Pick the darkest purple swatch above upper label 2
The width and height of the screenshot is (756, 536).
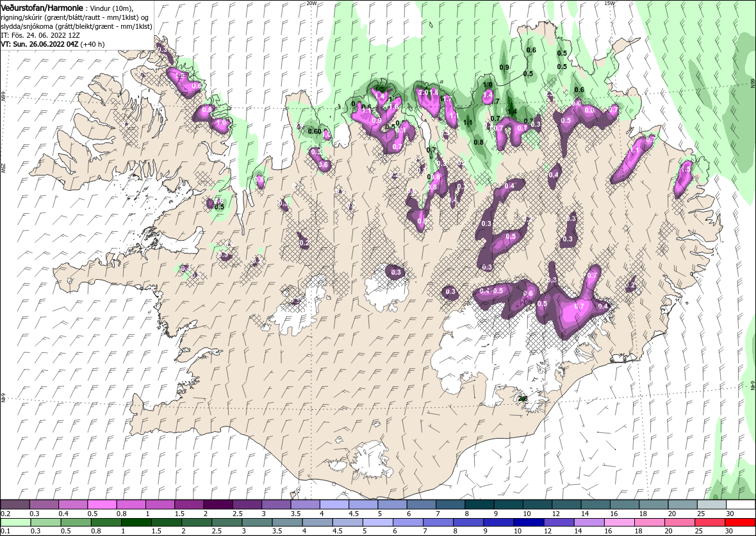218,505
